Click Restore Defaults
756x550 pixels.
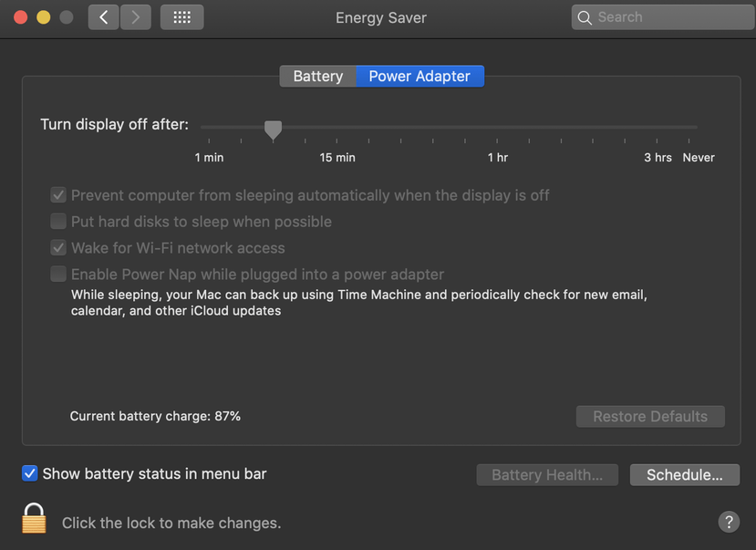point(650,417)
